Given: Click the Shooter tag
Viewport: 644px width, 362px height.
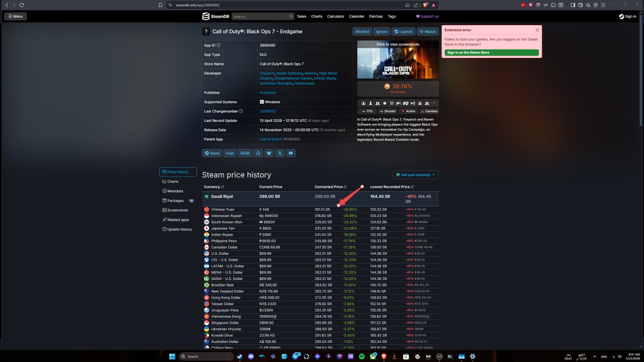Looking at the screenshot, I should click(388, 111).
